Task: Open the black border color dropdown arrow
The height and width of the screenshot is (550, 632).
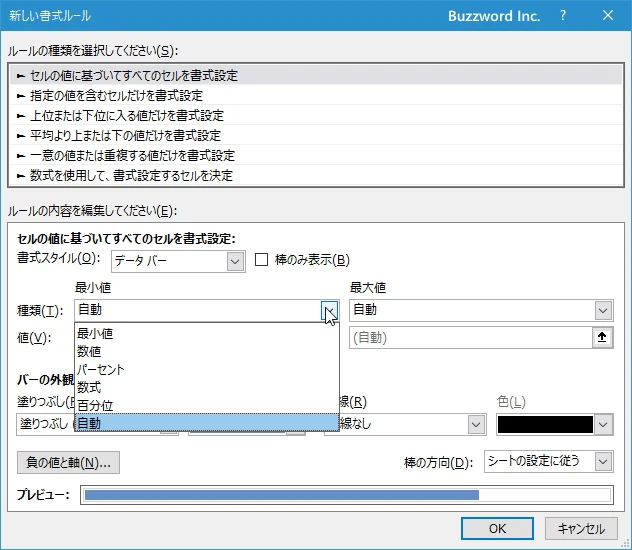Action: (x=603, y=425)
